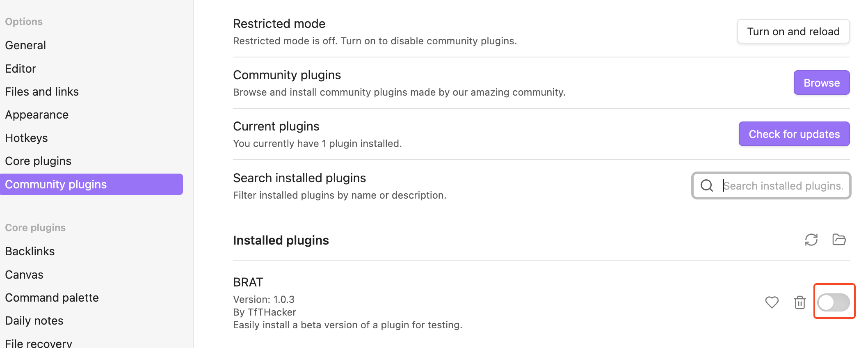Click the Turn on and reload button
The height and width of the screenshot is (348, 868).
pos(793,32)
